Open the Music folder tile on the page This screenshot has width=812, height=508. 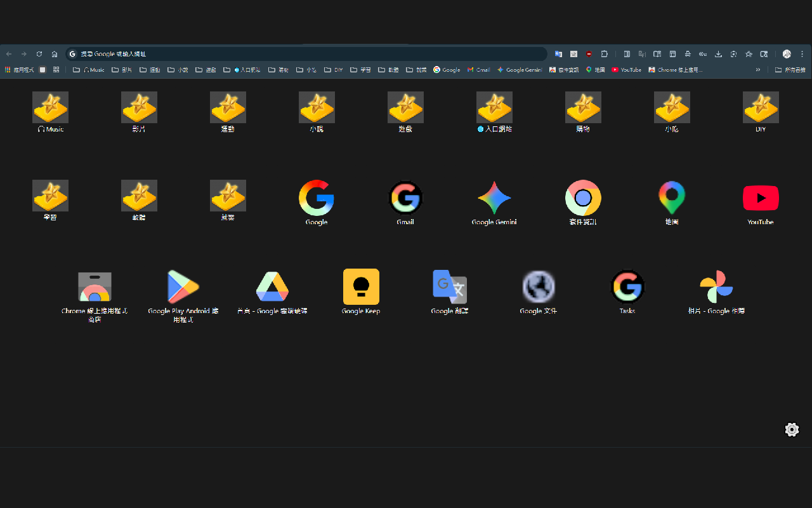(50, 112)
